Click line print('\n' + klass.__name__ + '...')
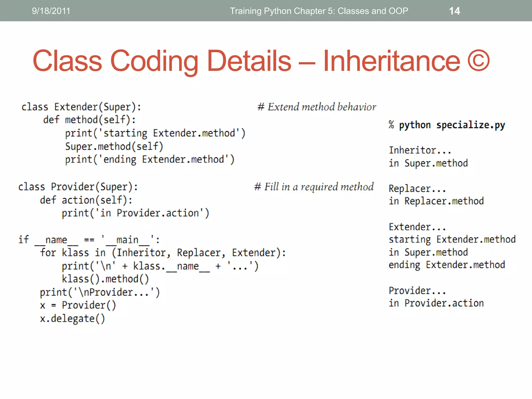This screenshot has height=399, width=532. pyautogui.click(x=160, y=266)
